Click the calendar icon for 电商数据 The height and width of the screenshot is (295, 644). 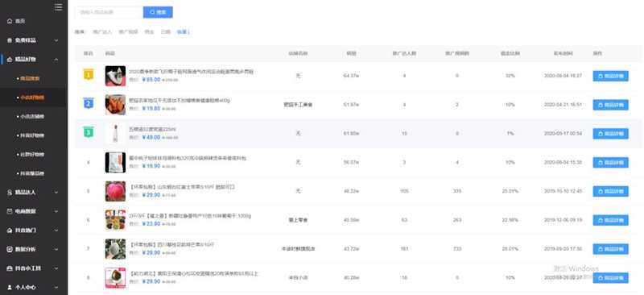point(10,211)
